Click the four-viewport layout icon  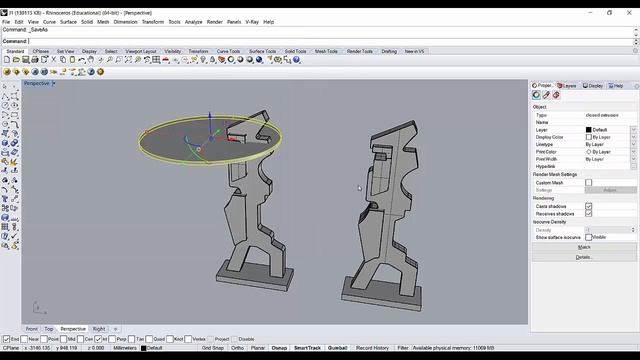click(156, 60)
